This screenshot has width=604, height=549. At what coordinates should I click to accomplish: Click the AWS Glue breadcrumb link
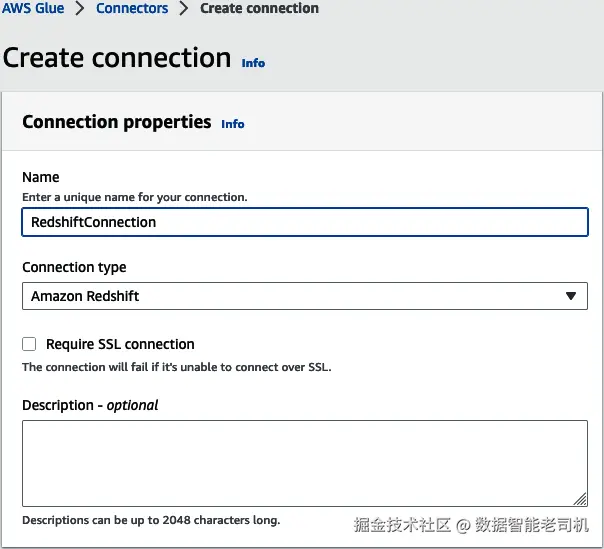pyautogui.click(x=32, y=8)
